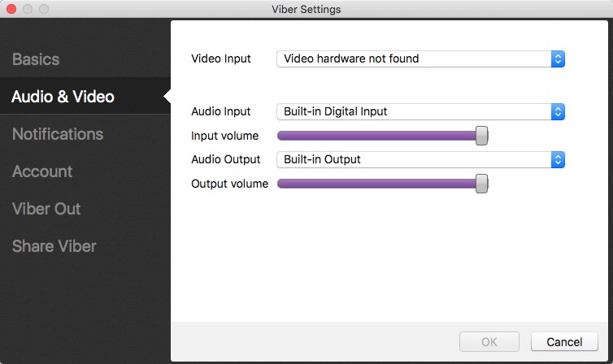Open the Share Viber section
This screenshot has height=364, width=613.
point(54,246)
